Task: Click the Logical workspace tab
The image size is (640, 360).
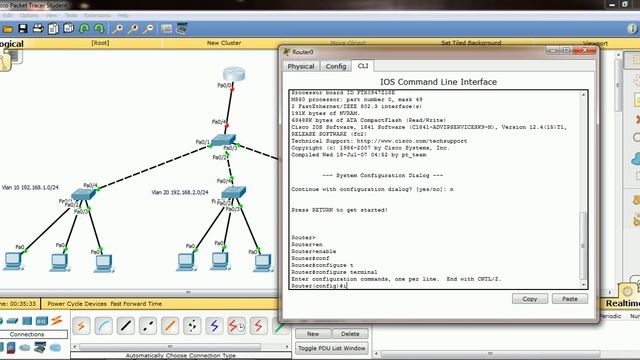Action: 11,44
